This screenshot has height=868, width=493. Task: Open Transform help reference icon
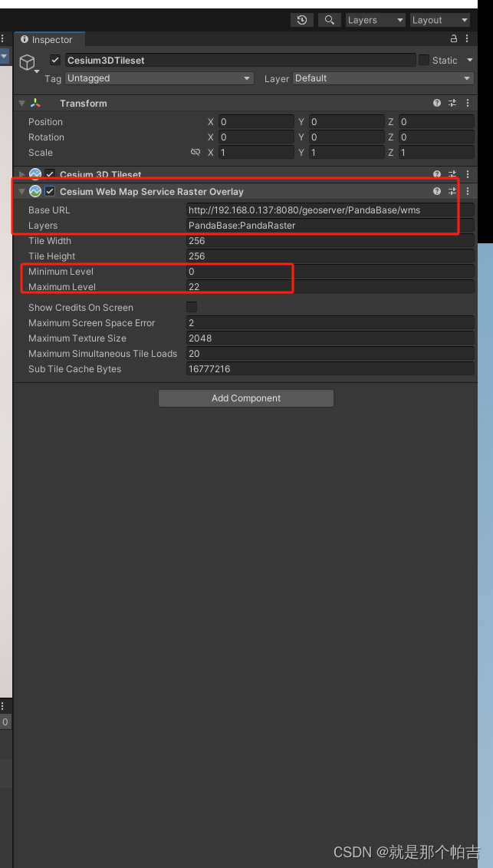tap(437, 103)
